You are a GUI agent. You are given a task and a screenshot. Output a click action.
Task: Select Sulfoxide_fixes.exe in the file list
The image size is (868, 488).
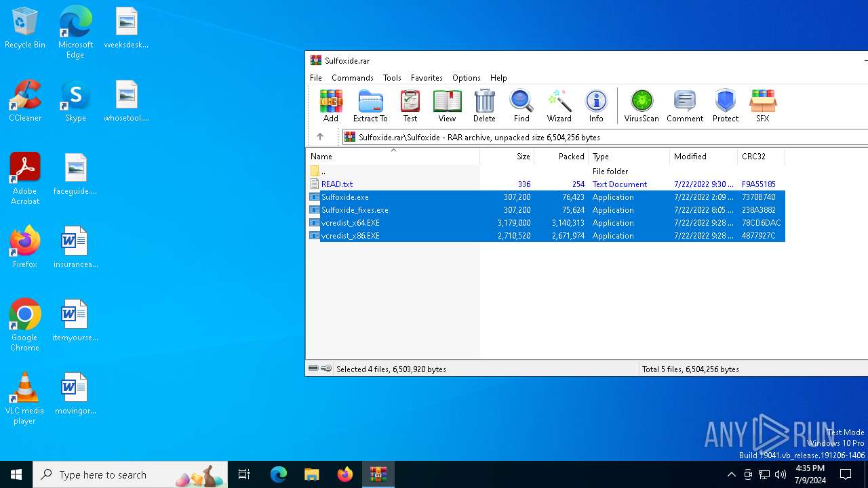pyautogui.click(x=546, y=210)
